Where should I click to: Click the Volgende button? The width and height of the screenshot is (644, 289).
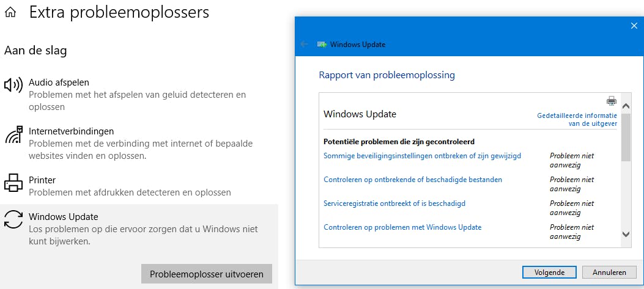(549, 273)
